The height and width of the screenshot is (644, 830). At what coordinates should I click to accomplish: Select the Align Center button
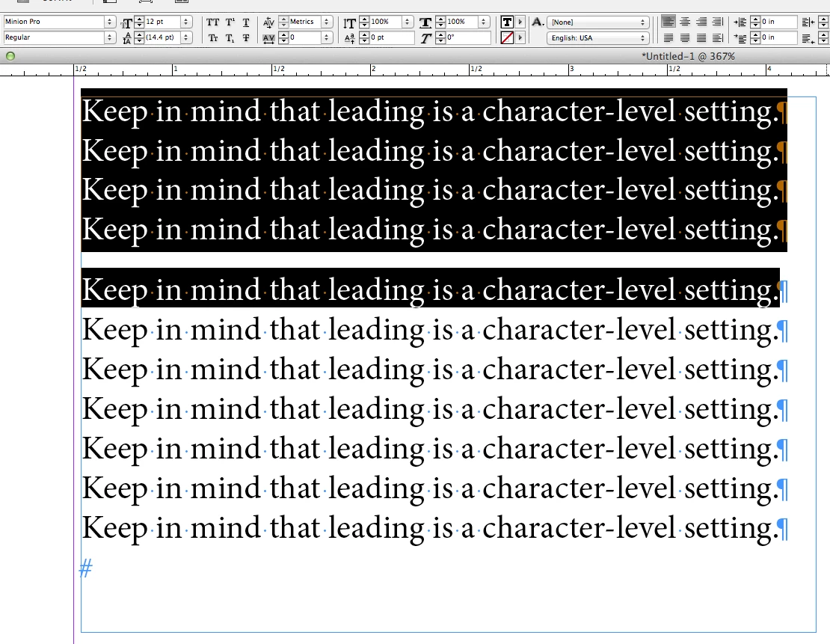685,22
